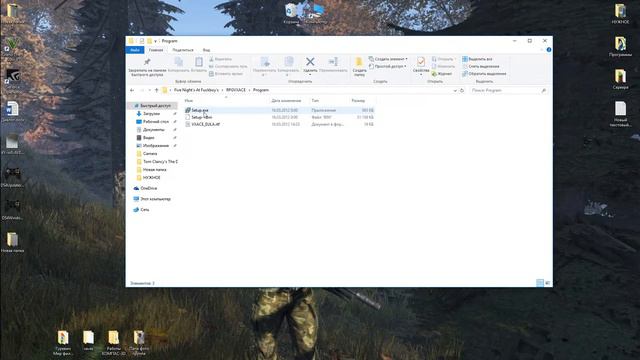This screenshot has height=360, width=640.
Task: Switch to details view in status bar
Action: point(540,283)
